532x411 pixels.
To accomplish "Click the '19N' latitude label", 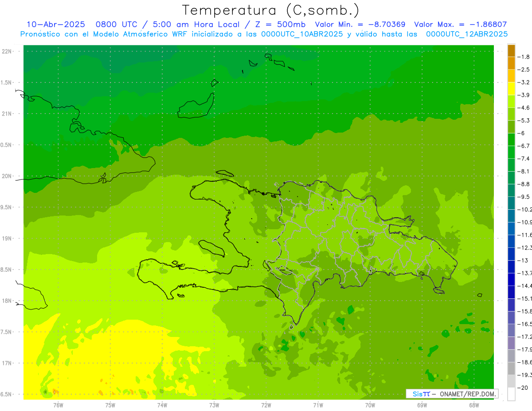I will [7, 239].
